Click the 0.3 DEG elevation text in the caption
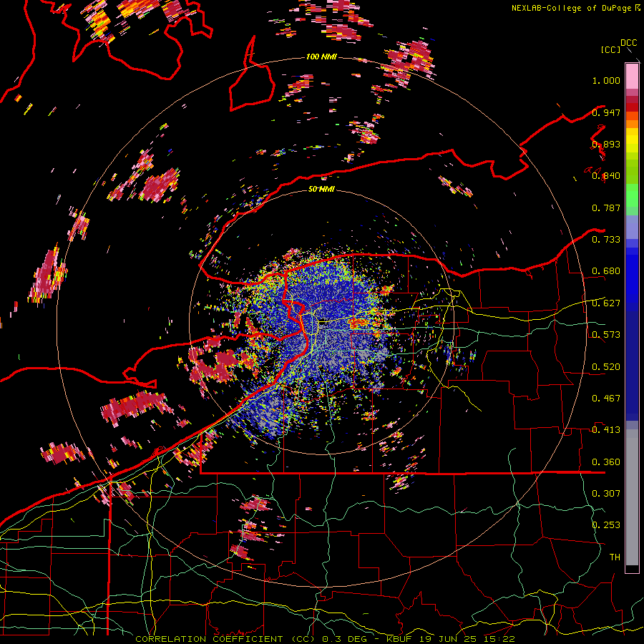644x644 pixels. pyautogui.click(x=345, y=639)
